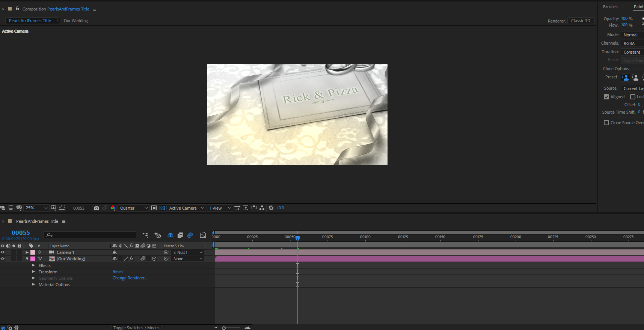Toggle the transparency grid in the viewer
This screenshot has height=330, width=644.
(x=162, y=208)
